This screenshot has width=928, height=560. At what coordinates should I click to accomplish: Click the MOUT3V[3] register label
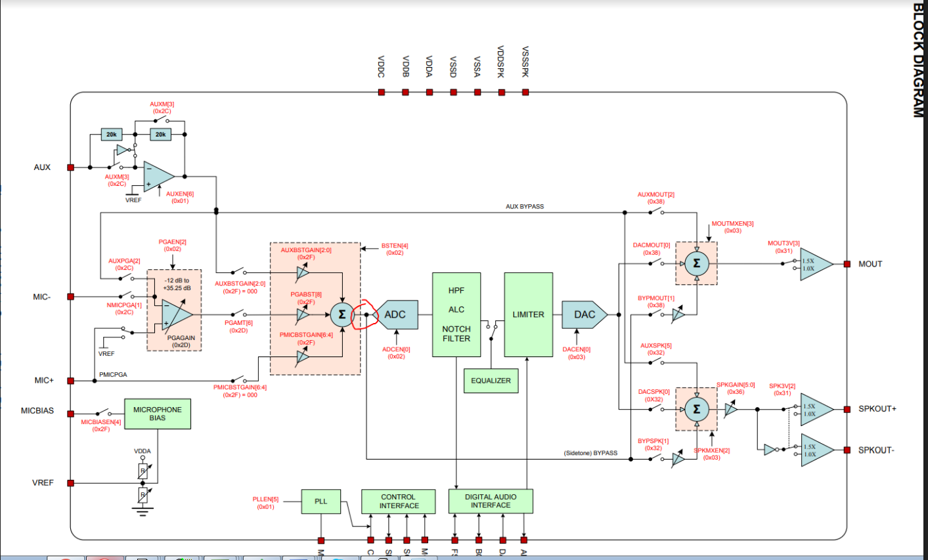coord(784,247)
